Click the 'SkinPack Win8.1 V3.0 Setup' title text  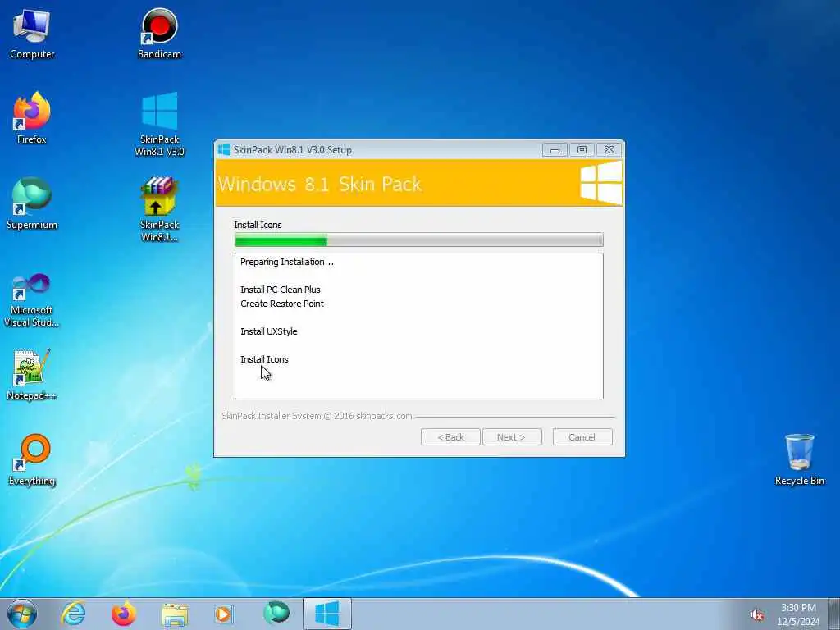coord(293,150)
